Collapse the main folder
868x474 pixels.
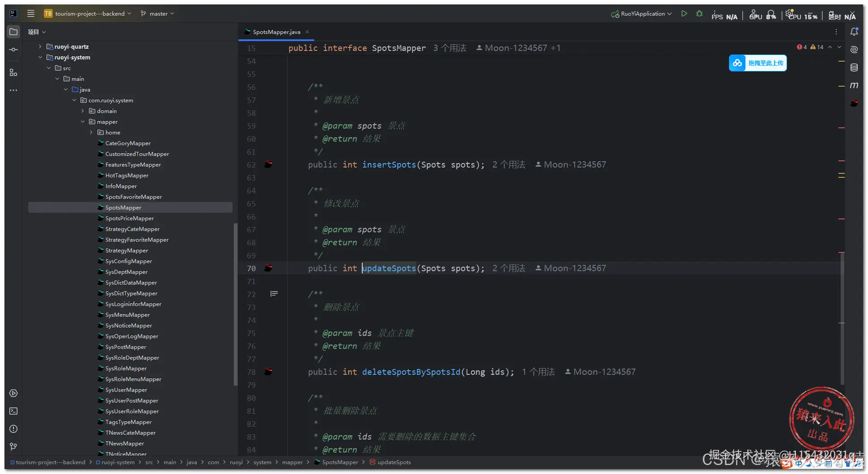pyautogui.click(x=57, y=79)
